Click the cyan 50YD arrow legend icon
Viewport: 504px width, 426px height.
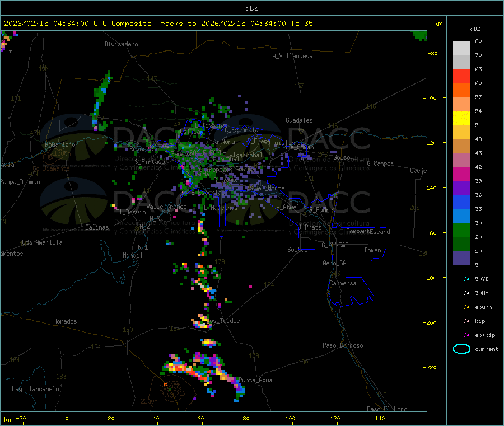(x=461, y=279)
